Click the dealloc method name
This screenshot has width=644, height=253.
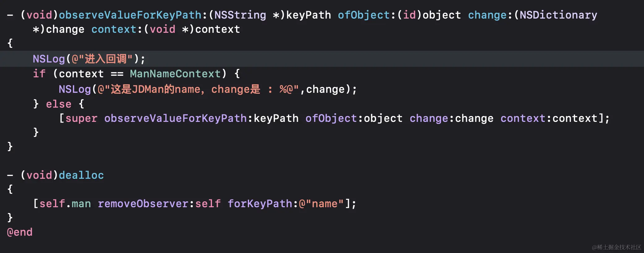[x=81, y=175]
